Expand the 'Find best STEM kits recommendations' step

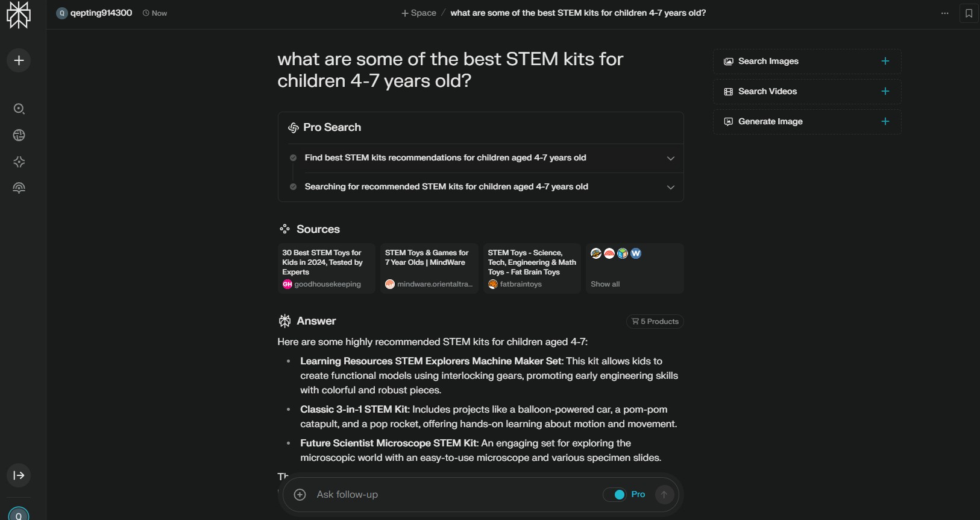coord(670,158)
